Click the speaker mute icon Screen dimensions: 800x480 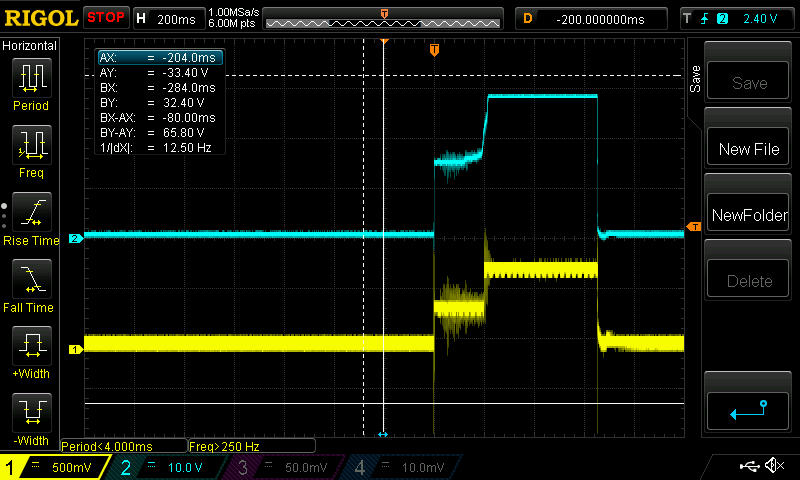773,466
